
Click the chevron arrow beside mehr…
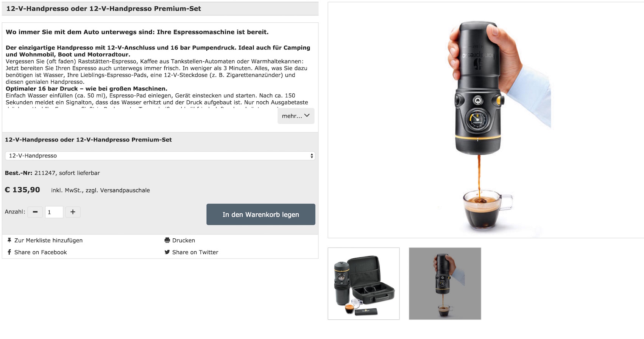(307, 115)
